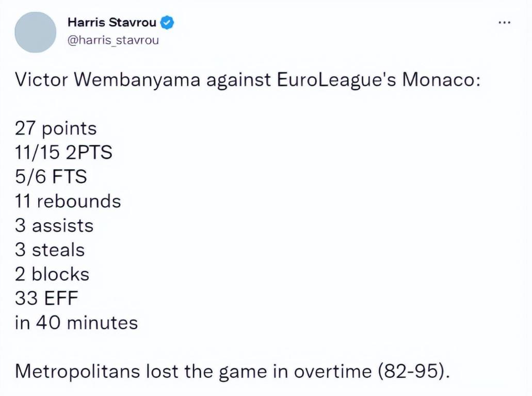The width and height of the screenshot is (532, 396).
Task: Select the in 40 minutes line
Action: click(x=76, y=322)
